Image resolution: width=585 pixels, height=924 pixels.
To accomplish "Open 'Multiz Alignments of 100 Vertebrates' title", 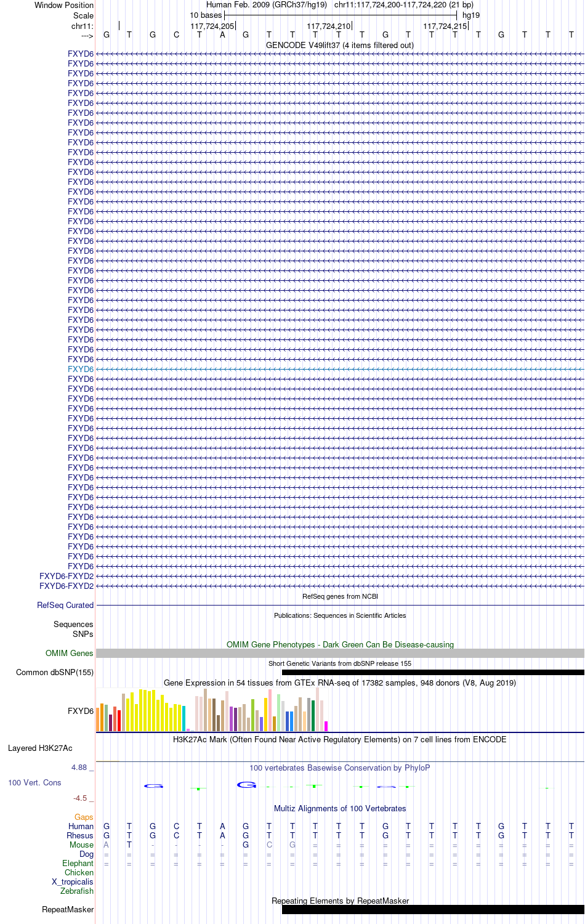I will [x=340, y=808].
